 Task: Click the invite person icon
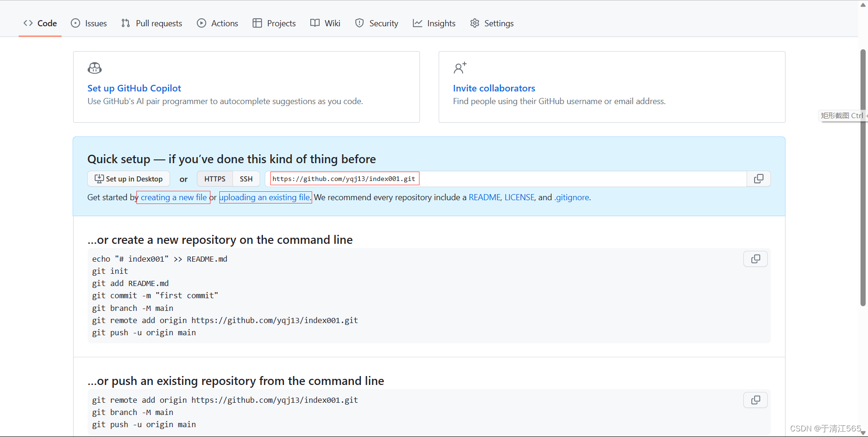pyautogui.click(x=460, y=68)
